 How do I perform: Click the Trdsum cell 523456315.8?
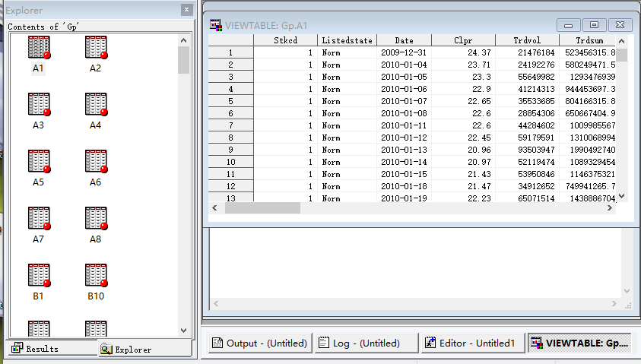[588, 52]
